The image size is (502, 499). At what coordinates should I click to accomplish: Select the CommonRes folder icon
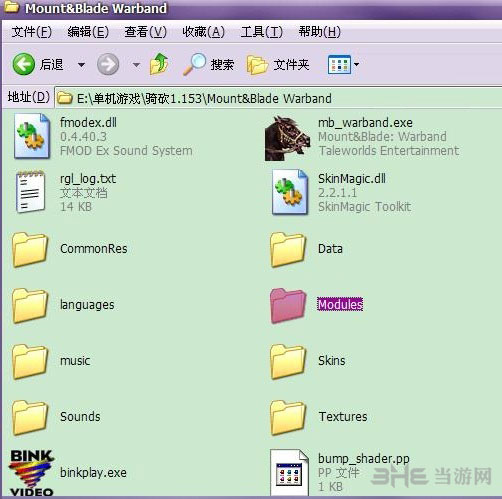30,249
